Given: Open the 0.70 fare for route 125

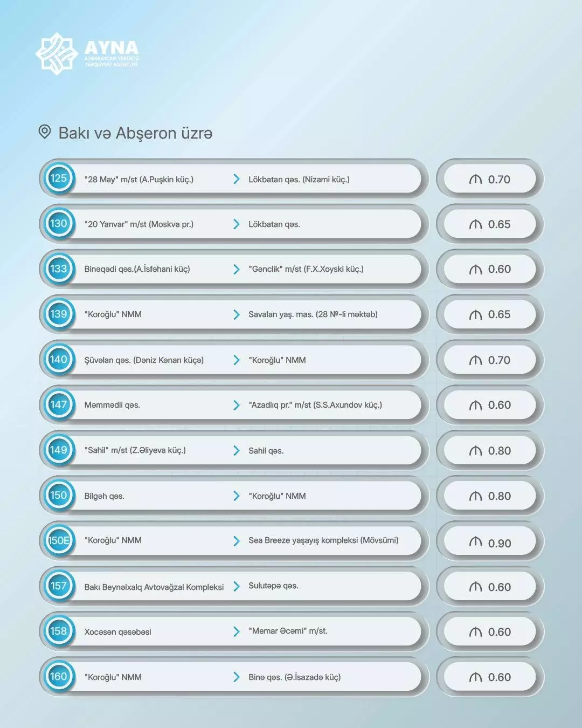Looking at the screenshot, I should point(490,180).
